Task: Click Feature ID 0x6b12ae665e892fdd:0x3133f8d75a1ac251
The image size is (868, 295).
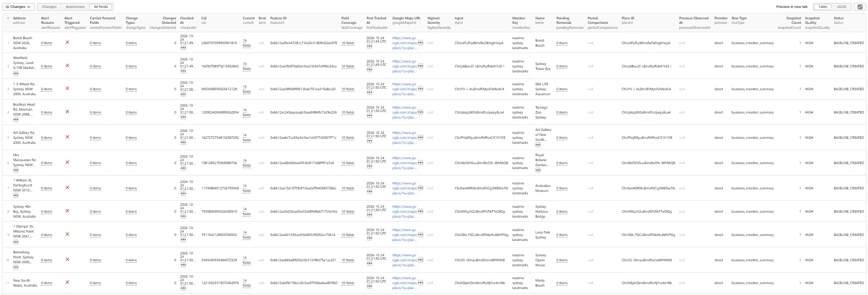Action: [303, 260]
